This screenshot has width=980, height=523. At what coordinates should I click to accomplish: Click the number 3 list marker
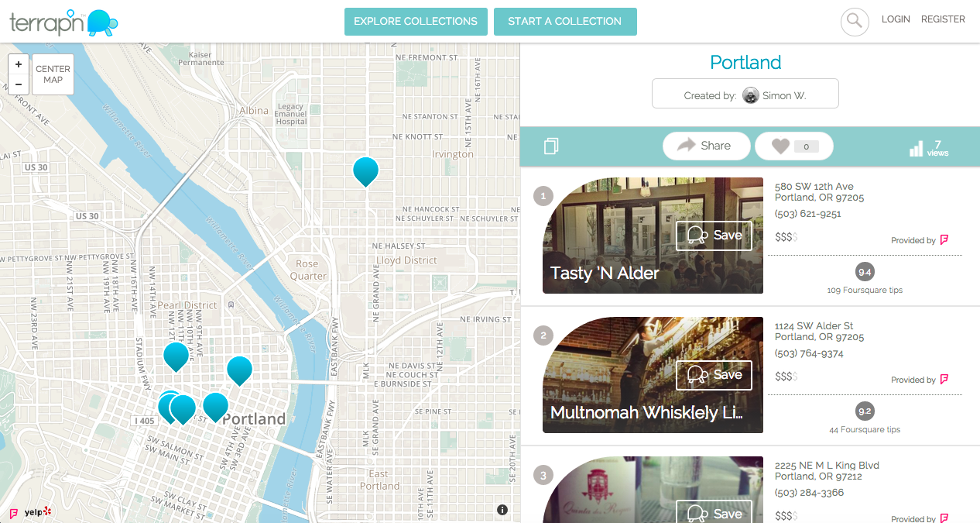coord(543,475)
